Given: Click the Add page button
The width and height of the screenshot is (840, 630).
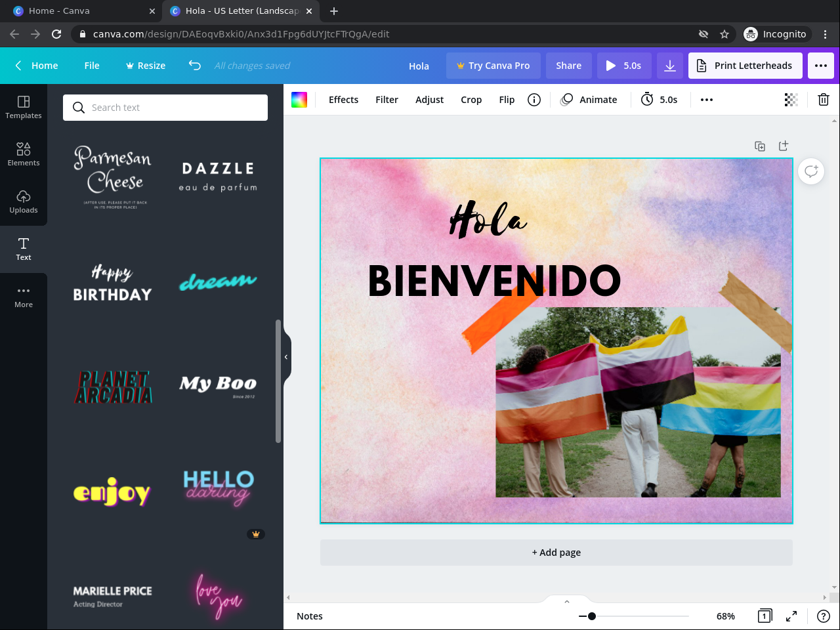Looking at the screenshot, I should pyautogui.click(x=556, y=553).
